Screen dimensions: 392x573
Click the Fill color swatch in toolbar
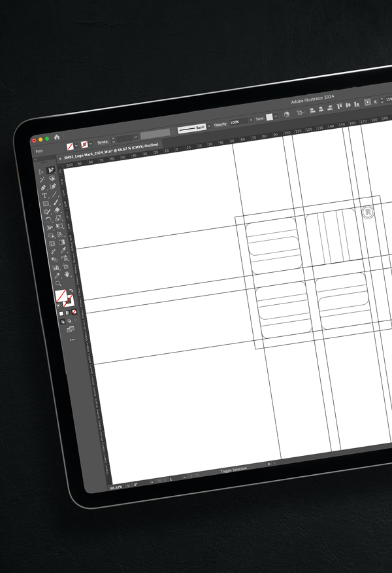(60, 296)
